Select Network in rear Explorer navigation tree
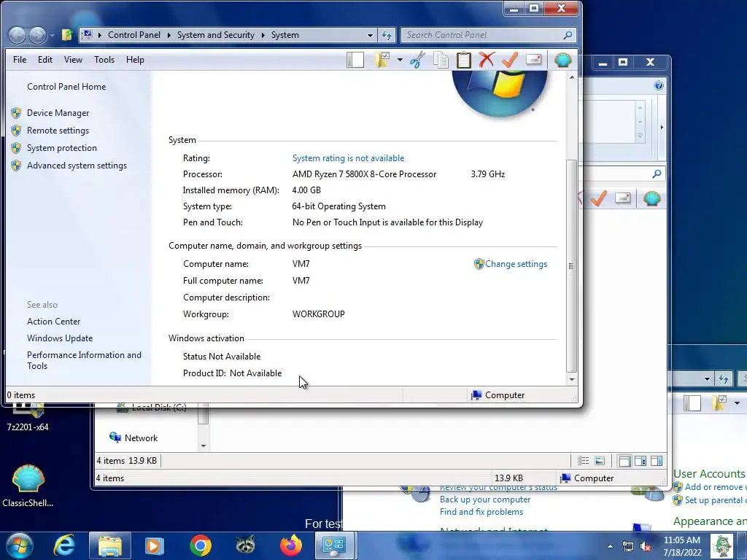 (x=141, y=438)
